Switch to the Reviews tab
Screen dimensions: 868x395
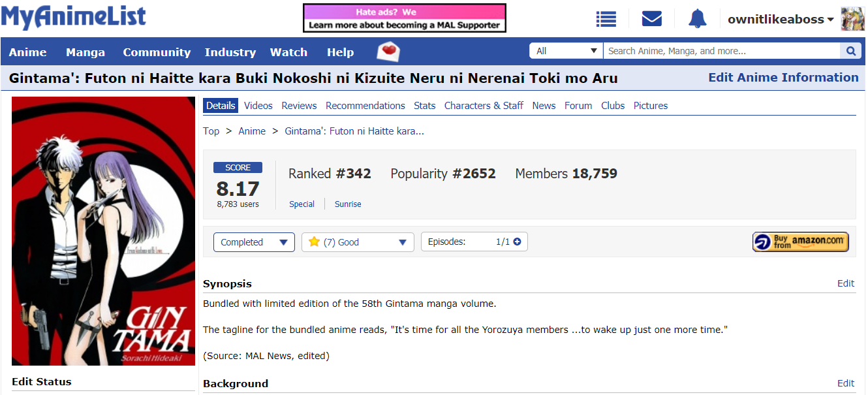[299, 106]
